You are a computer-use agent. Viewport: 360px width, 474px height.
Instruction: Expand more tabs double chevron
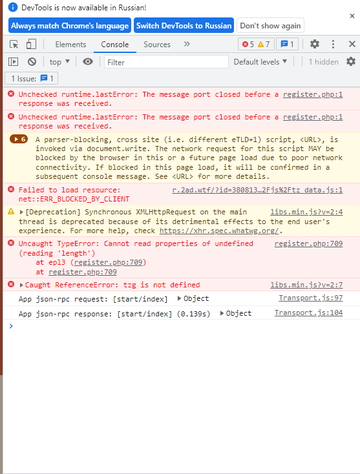(187, 44)
